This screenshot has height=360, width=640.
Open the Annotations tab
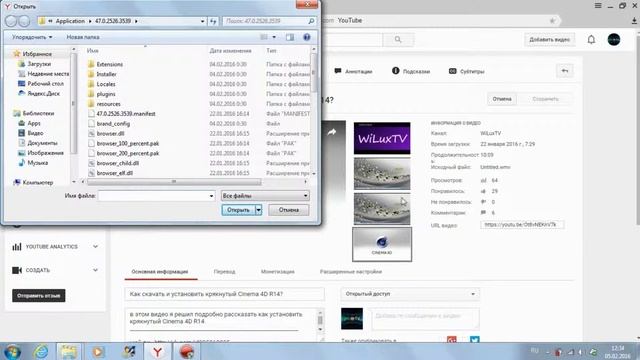(353, 71)
